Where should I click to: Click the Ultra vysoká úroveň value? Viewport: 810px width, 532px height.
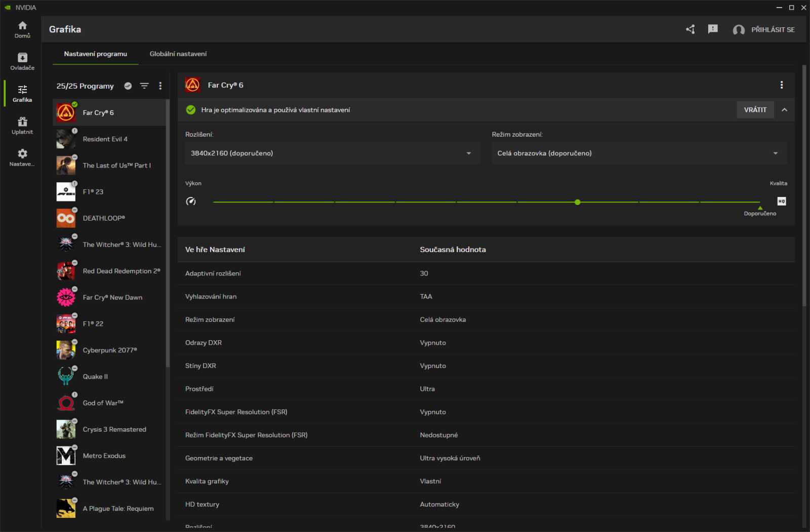450,458
